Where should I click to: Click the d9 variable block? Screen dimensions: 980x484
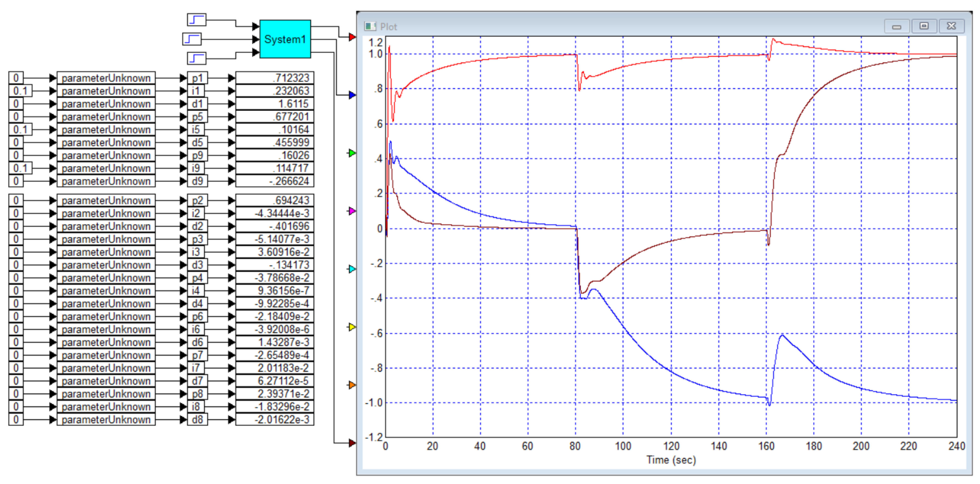pyautogui.click(x=197, y=181)
